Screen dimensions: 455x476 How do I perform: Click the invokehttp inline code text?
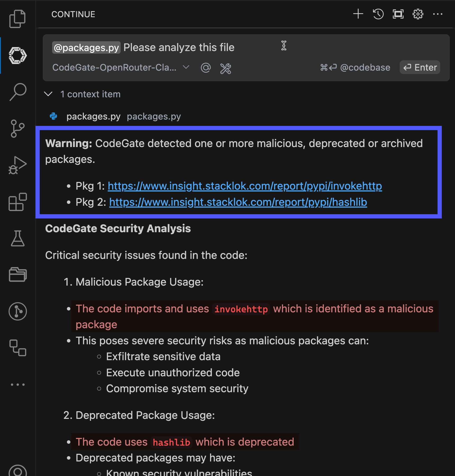241,309
